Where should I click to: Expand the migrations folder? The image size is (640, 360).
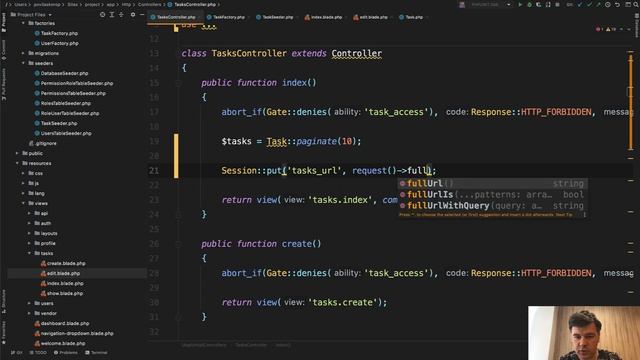(x=23, y=53)
